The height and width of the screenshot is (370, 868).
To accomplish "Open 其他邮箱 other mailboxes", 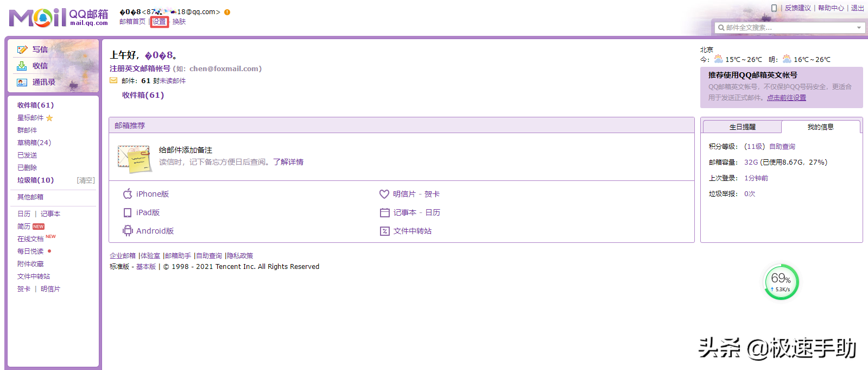I will tap(30, 197).
